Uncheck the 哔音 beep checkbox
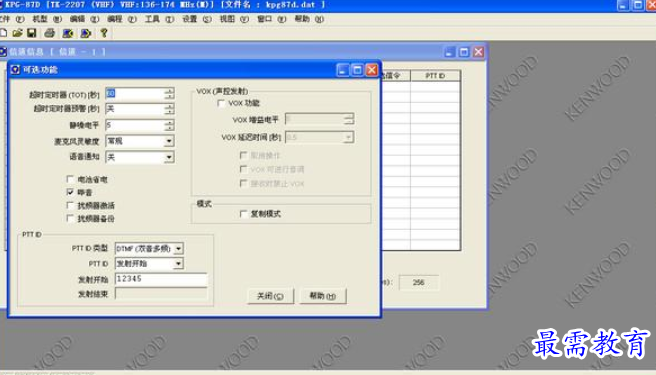The height and width of the screenshot is (375, 656). point(70,192)
